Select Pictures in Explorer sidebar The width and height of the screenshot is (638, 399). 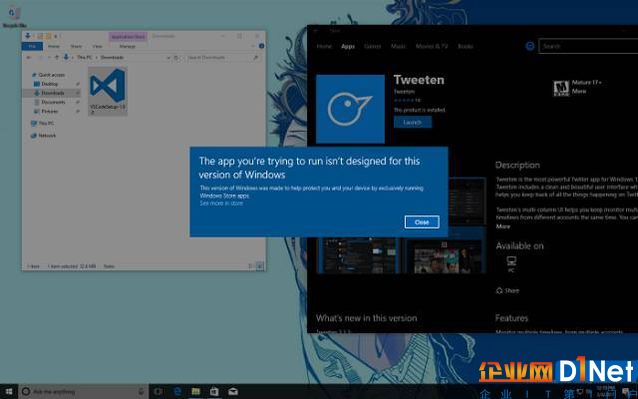(x=46, y=111)
